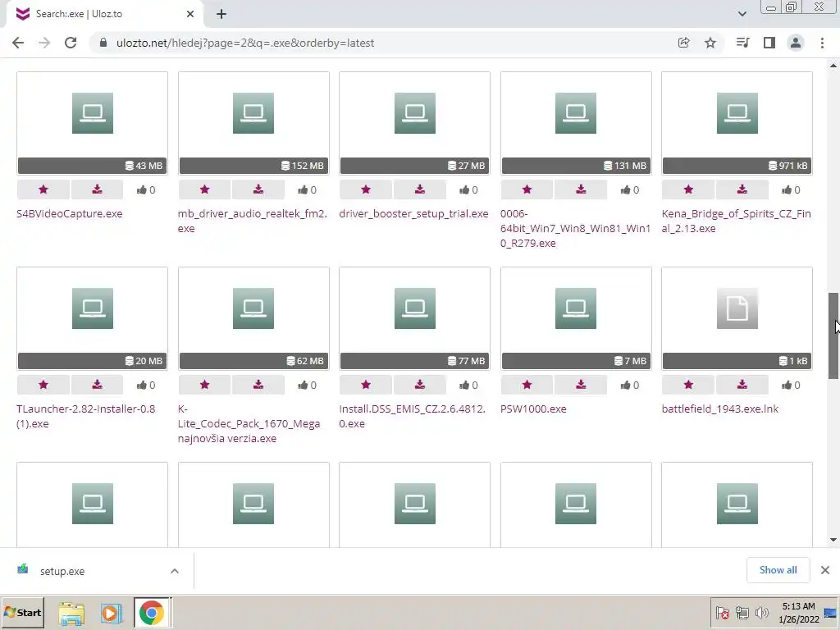Expand the tab search chevron
840x630 pixels.
742,14
